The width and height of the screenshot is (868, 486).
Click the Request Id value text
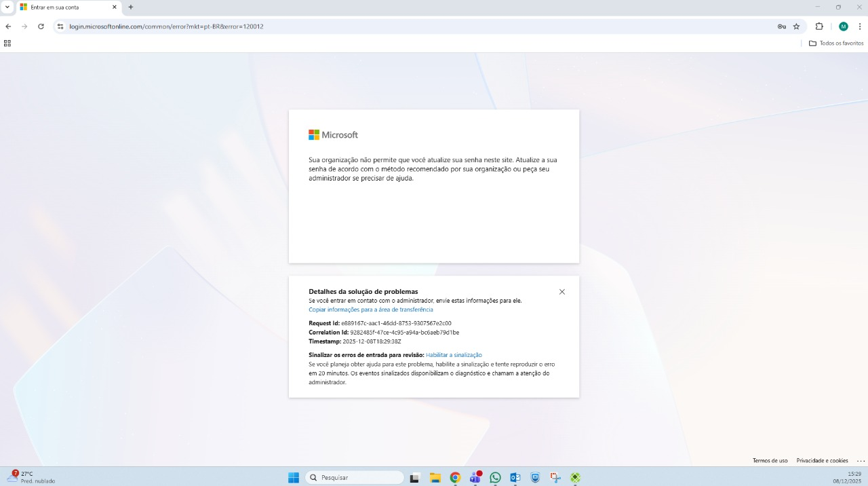[396, 323]
